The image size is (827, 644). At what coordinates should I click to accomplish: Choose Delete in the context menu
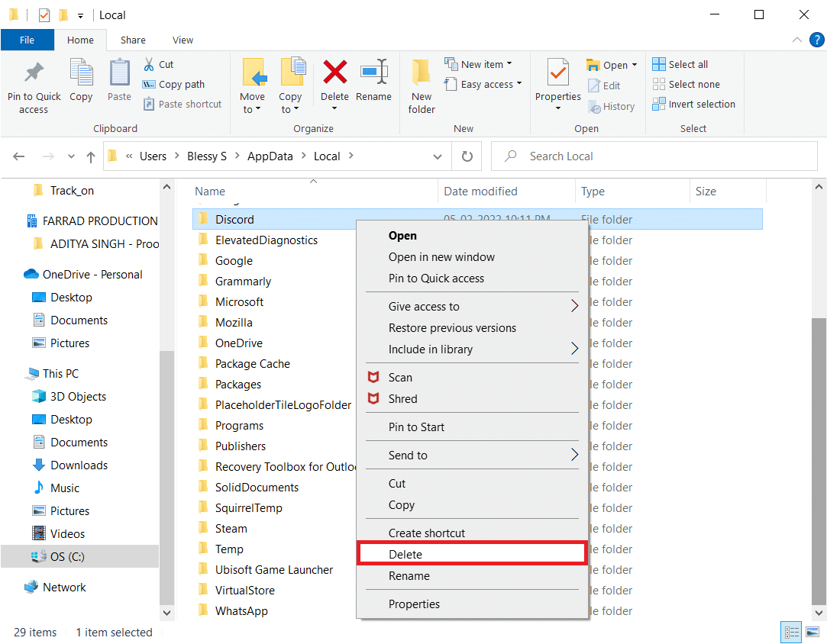(x=472, y=555)
